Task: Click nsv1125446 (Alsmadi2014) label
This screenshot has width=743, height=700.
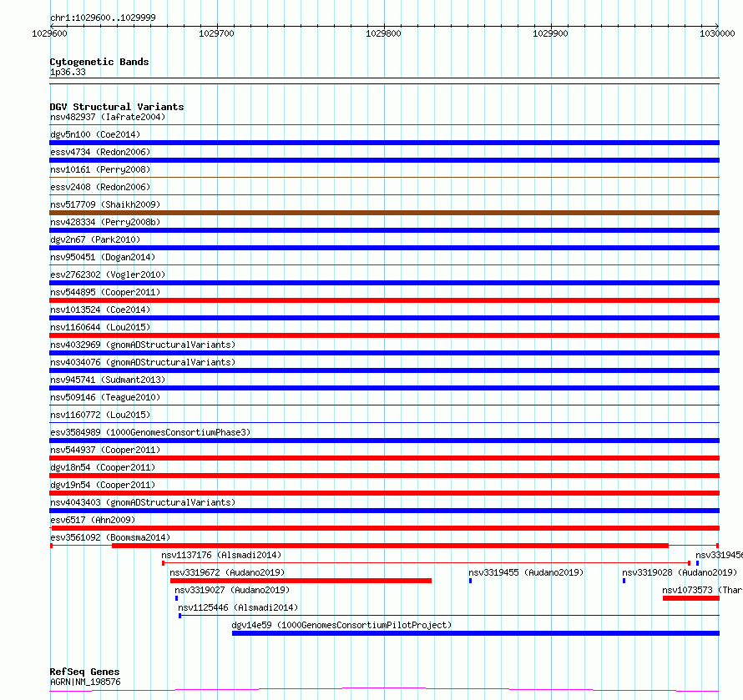Action: pyautogui.click(x=238, y=607)
